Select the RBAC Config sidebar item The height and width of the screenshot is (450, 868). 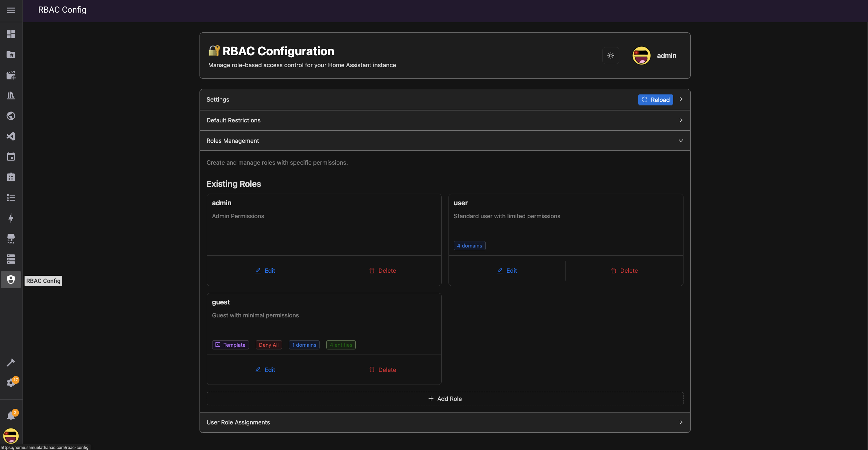(x=11, y=280)
